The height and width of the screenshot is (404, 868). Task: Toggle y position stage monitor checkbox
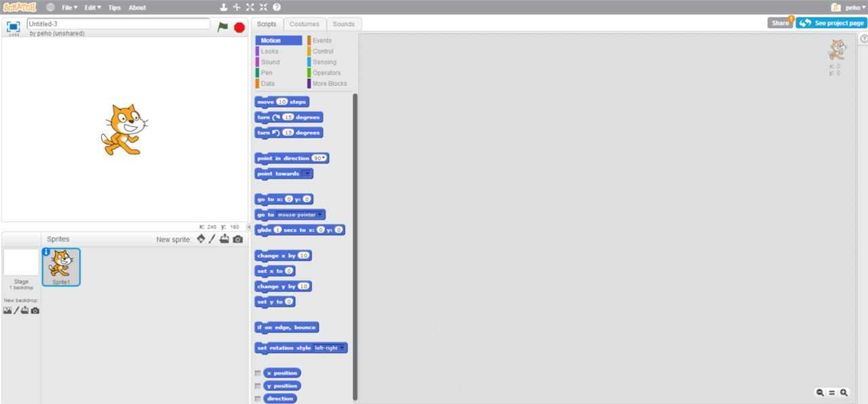258,386
